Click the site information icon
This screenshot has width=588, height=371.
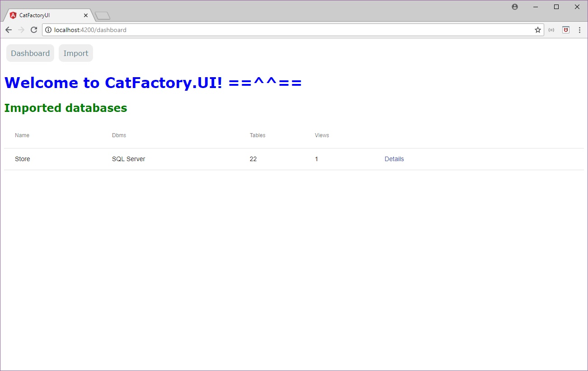click(x=49, y=30)
